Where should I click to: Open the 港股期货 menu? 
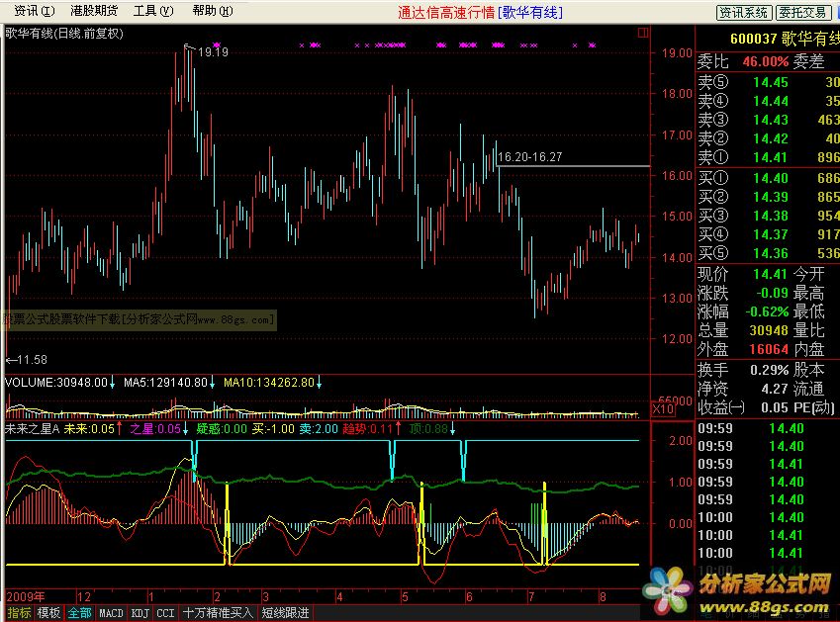click(x=94, y=11)
